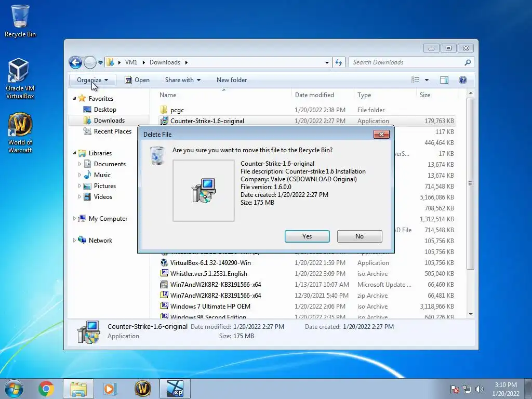Click scrollbar down arrow in file list
This screenshot has width=532, height=399.
tap(471, 314)
